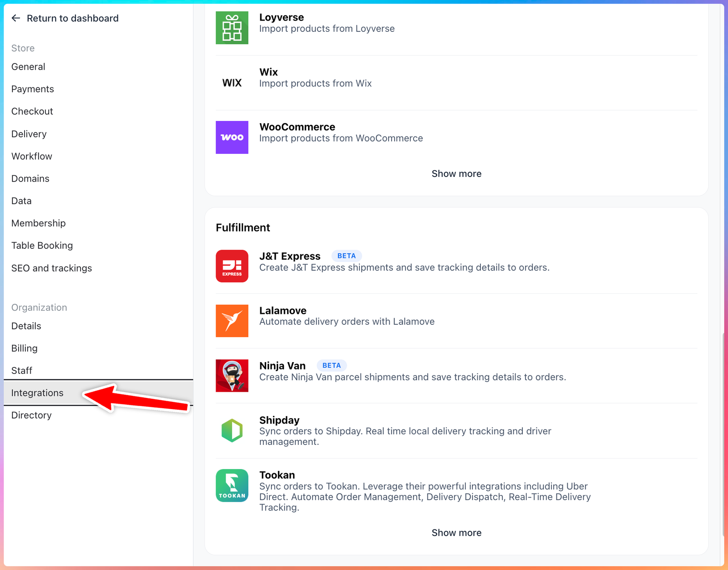The image size is (728, 570).
Task: Open organization Details page
Action: (26, 326)
